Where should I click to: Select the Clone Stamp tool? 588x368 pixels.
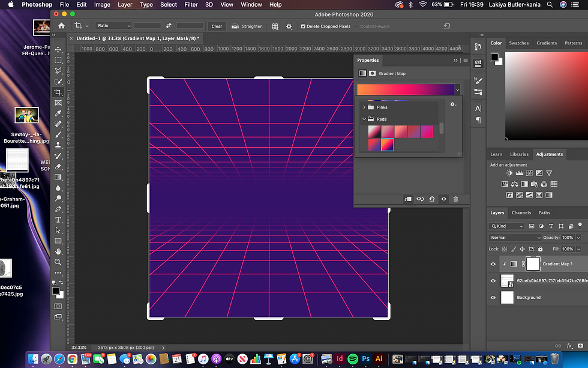click(x=58, y=145)
